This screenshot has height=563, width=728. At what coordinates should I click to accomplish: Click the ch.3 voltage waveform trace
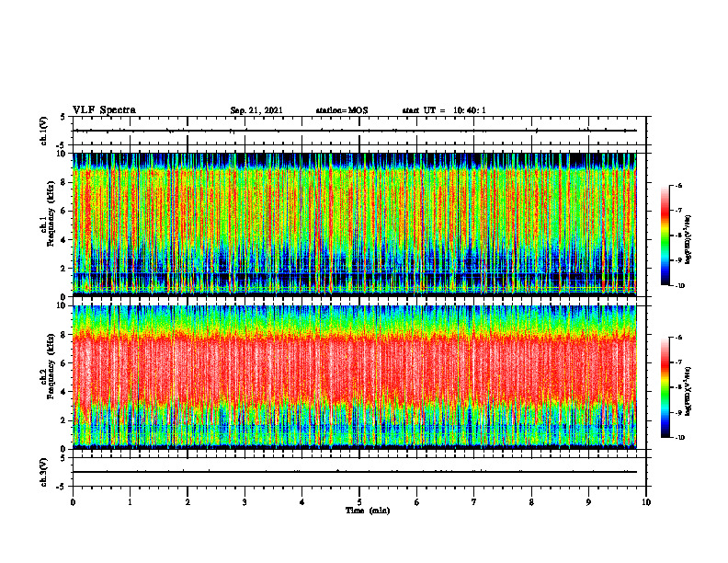click(355, 472)
